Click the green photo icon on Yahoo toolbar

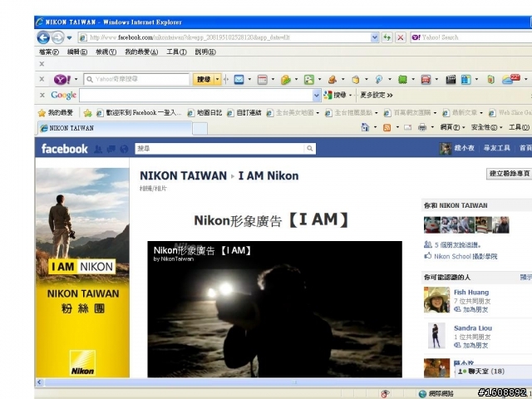click(x=309, y=80)
